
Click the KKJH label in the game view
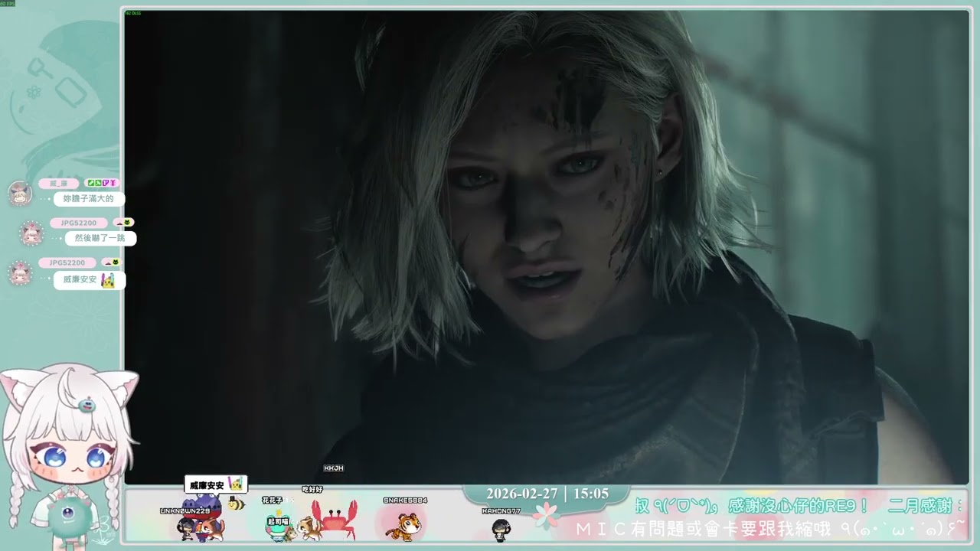(x=334, y=468)
